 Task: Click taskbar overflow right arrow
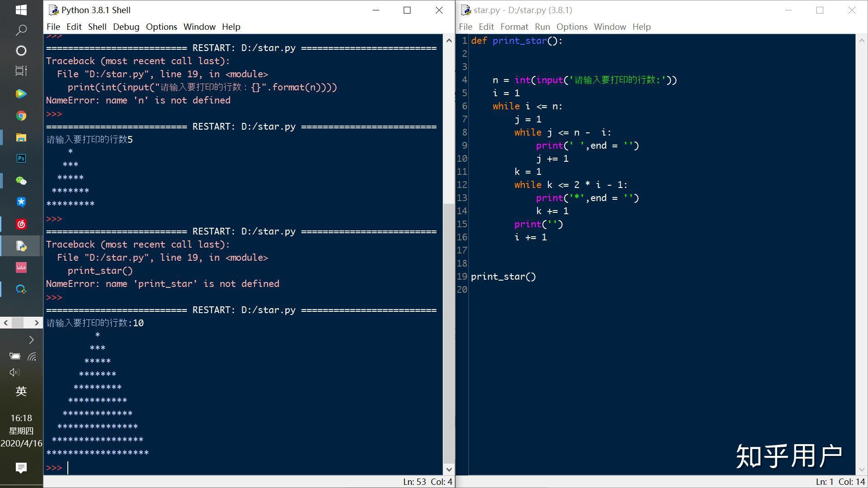tap(37, 323)
